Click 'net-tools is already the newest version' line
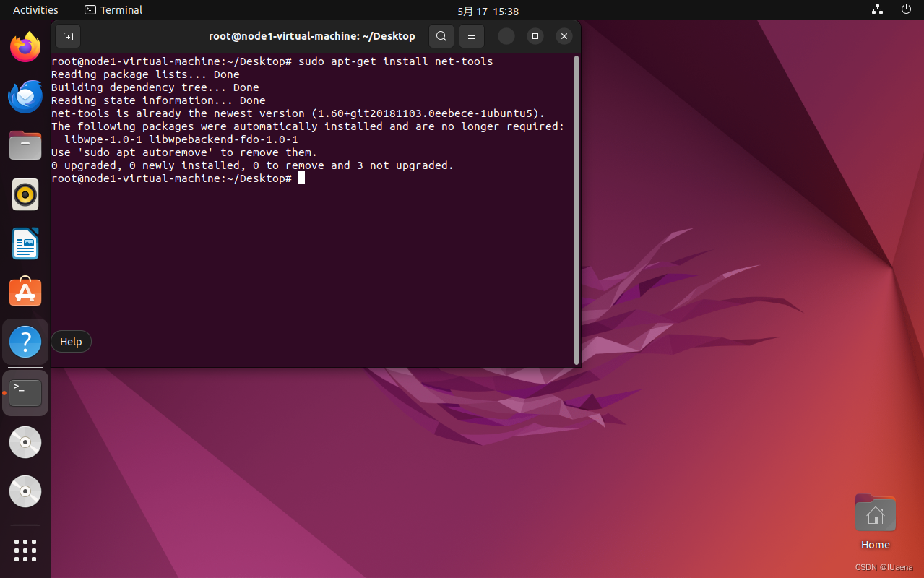 click(298, 113)
